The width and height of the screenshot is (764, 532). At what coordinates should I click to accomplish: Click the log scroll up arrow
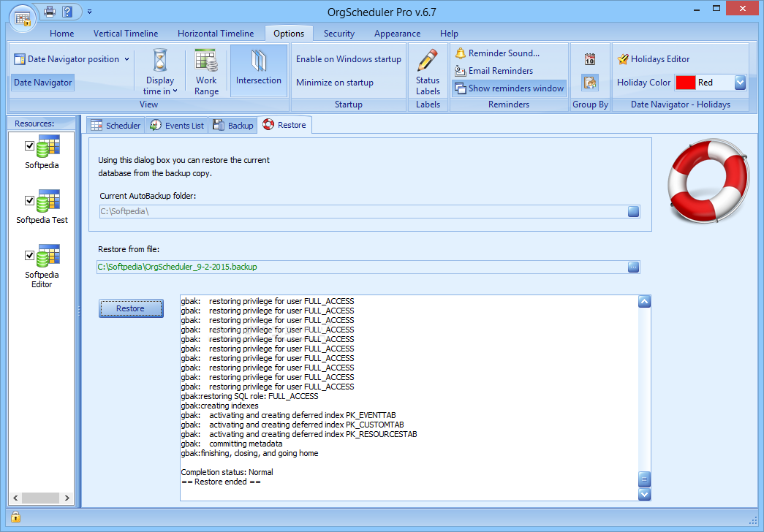644,302
